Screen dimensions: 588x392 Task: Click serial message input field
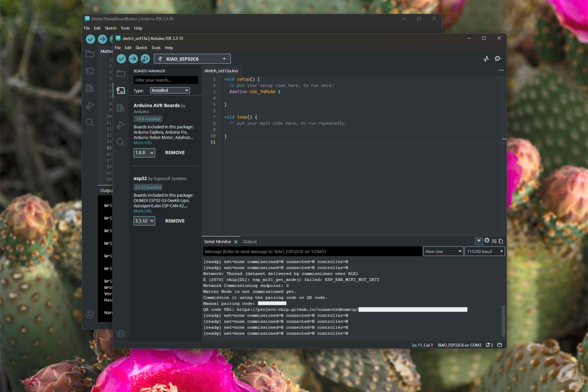coord(312,251)
